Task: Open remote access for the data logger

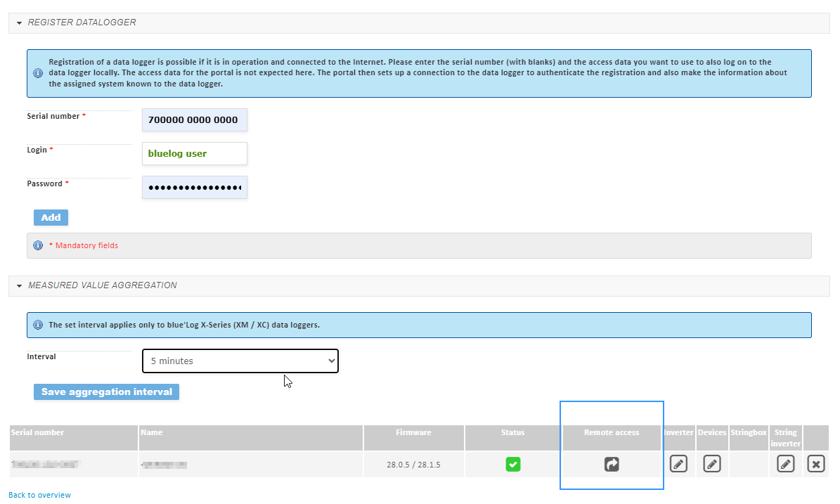Action: point(611,464)
